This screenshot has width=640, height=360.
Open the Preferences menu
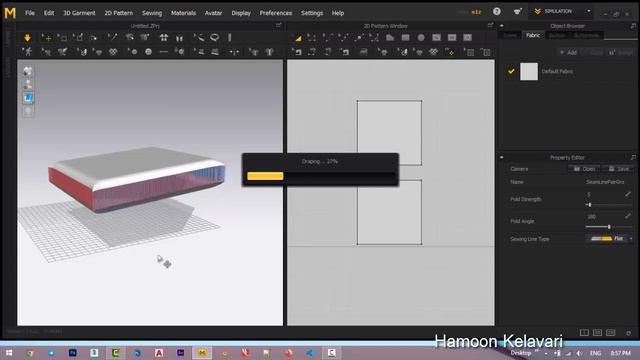(276, 13)
